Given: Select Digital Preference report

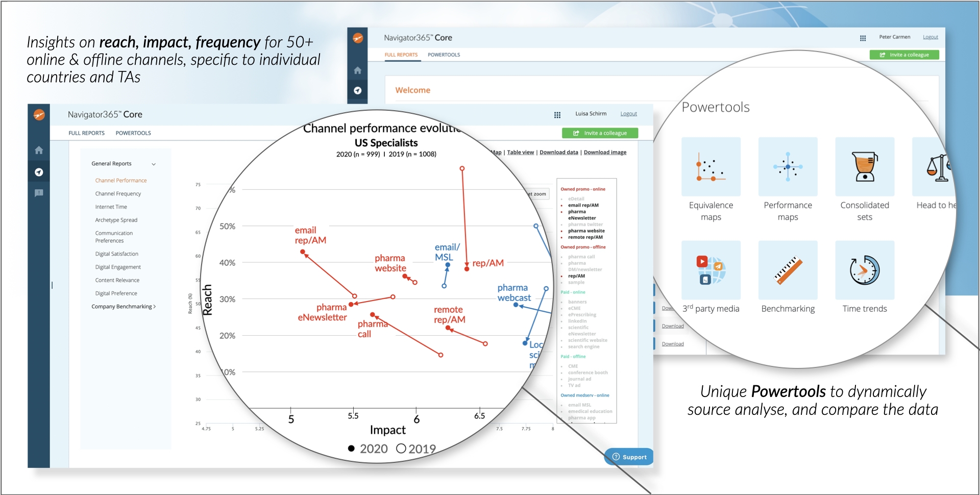Looking at the screenshot, I should pyautogui.click(x=116, y=294).
